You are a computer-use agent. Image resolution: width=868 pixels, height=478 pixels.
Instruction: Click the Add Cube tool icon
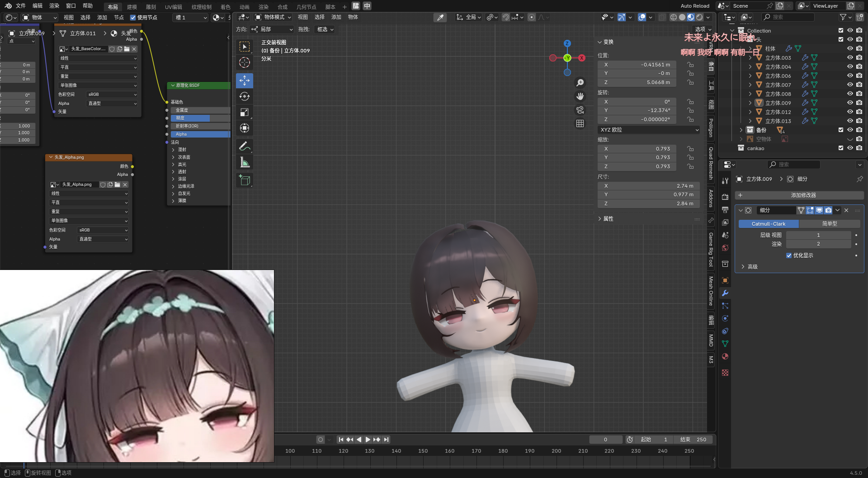245,180
